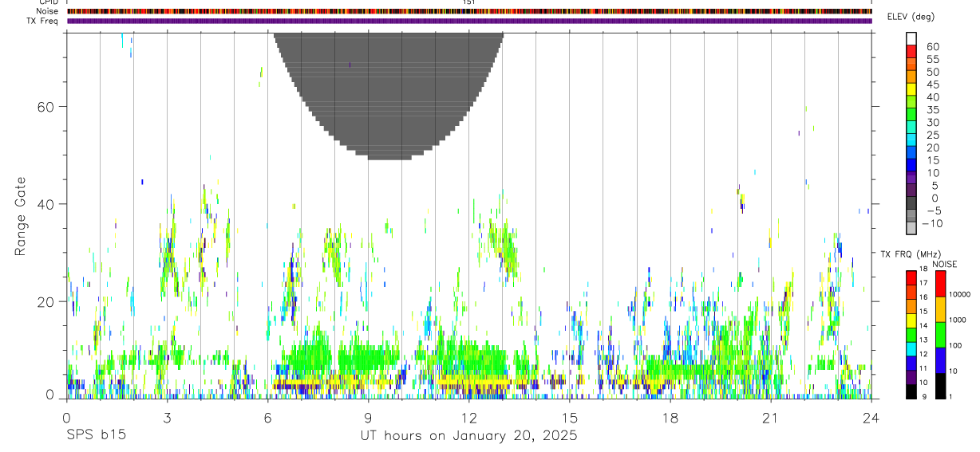Viewport: 980px width, 452px height.
Task: Click the red 17–18 MHz TX FRQ swatch
Action: point(911,278)
